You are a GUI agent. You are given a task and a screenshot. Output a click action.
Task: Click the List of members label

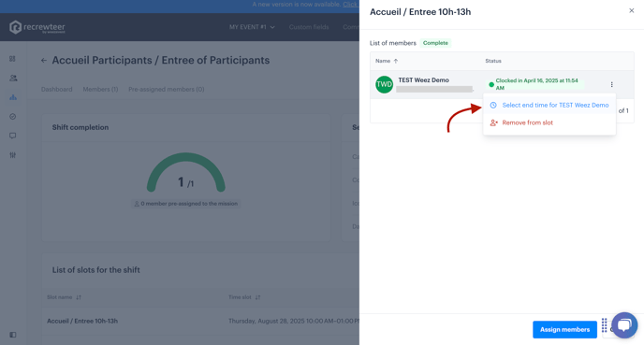click(392, 43)
